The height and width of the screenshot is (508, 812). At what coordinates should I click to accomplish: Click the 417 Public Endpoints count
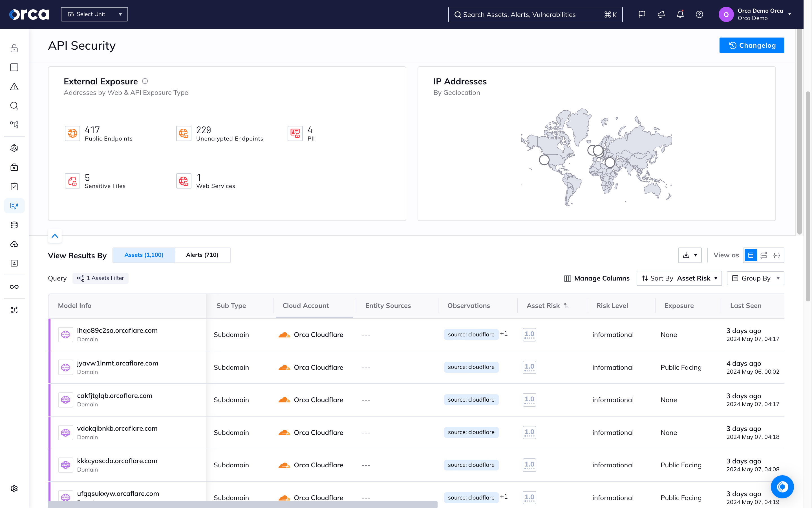pos(92,130)
